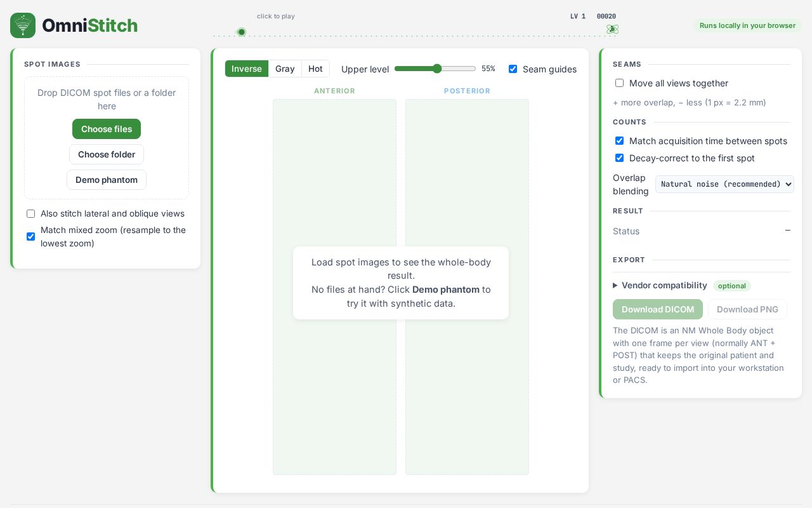The height and width of the screenshot is (508, 812).
Task: Click the '00020' score counter
Action: (606, 17)
